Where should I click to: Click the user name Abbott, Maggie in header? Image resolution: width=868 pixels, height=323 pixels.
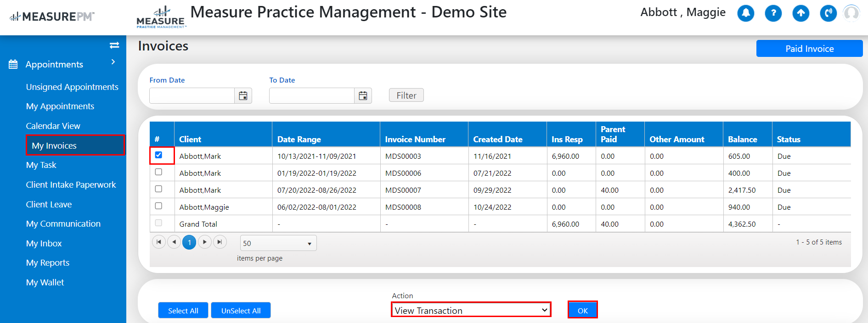pos(683,12)
